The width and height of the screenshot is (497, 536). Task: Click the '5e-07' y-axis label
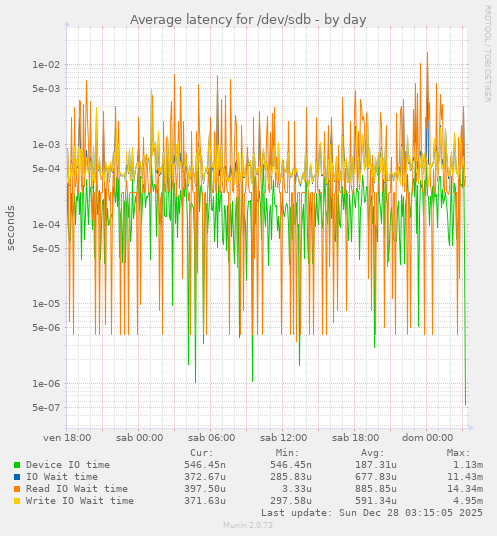(x=46, y=407)
